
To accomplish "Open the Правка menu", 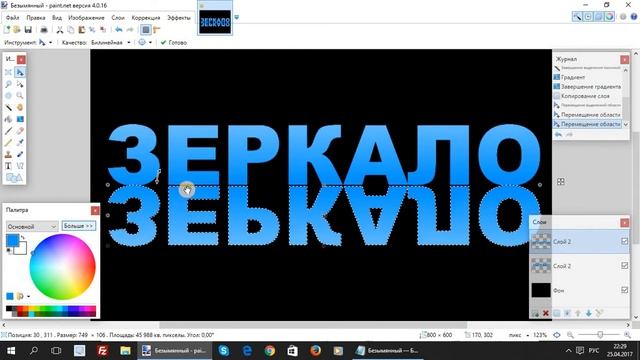I will [x=36, y=18].
